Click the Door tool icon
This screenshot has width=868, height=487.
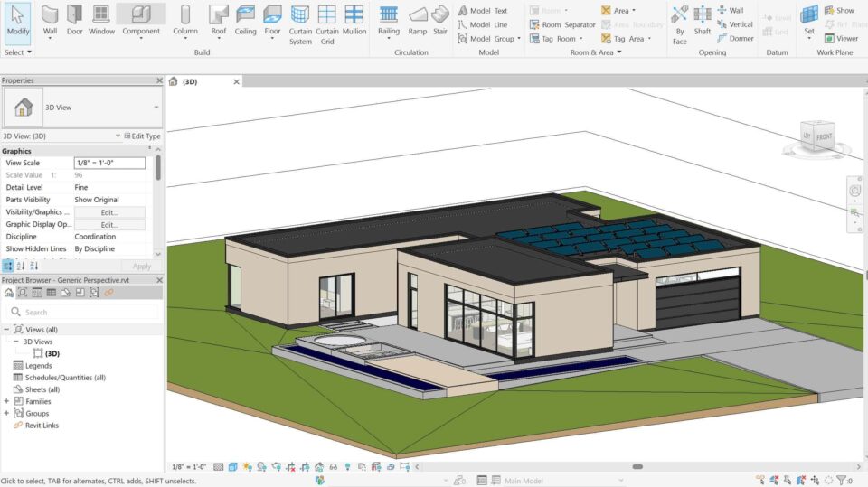74,20
